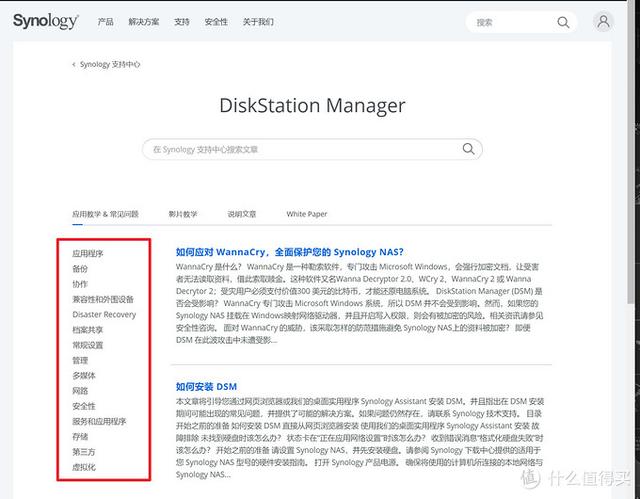640x499 pixels.
Task: Switch to the 影片教学 tab
Action: pos(183,214)
